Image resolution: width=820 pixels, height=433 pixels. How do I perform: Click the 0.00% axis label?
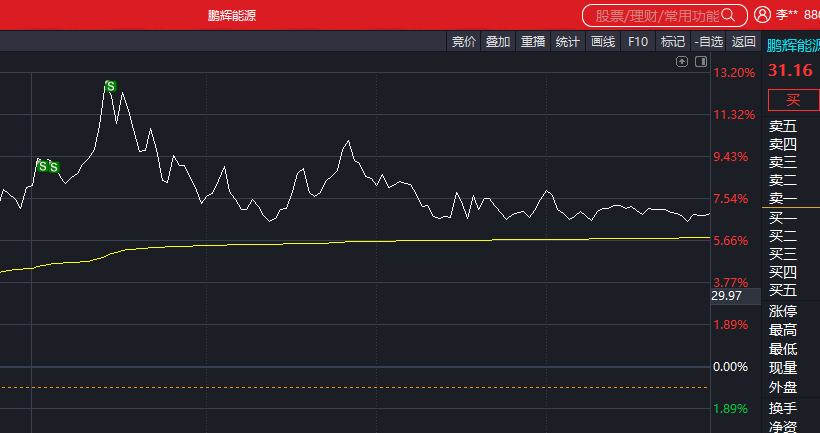[x=731, y=367]
